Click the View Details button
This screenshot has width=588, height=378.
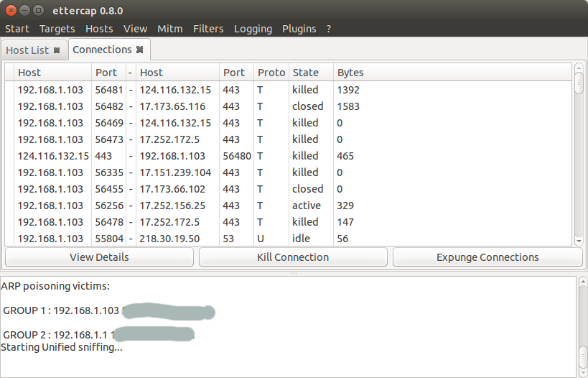tap(99, 257)
